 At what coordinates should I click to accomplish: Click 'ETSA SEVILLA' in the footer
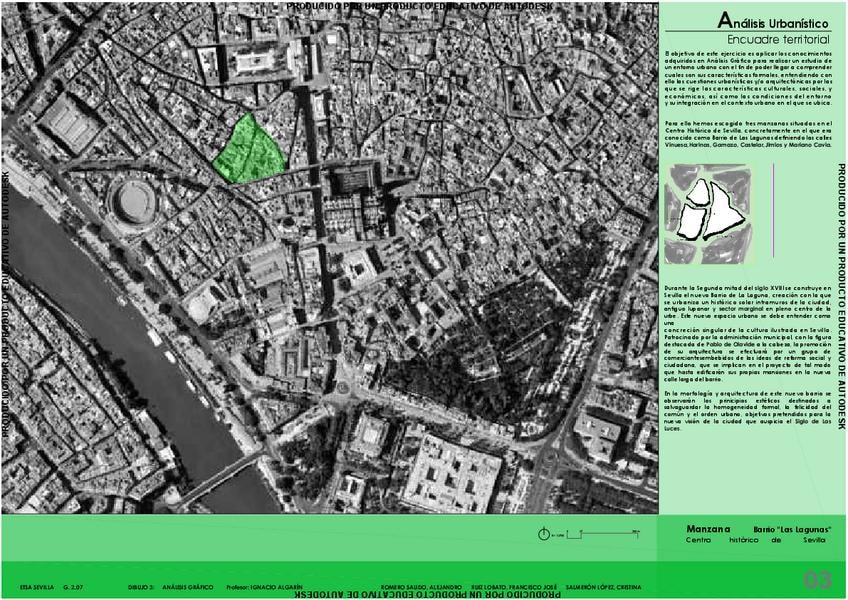[37, 587]
